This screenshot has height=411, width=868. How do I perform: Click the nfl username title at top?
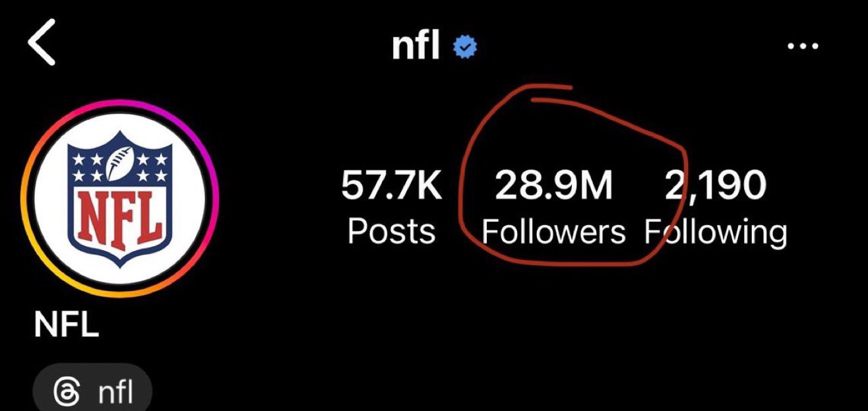(x=416, y=46)
